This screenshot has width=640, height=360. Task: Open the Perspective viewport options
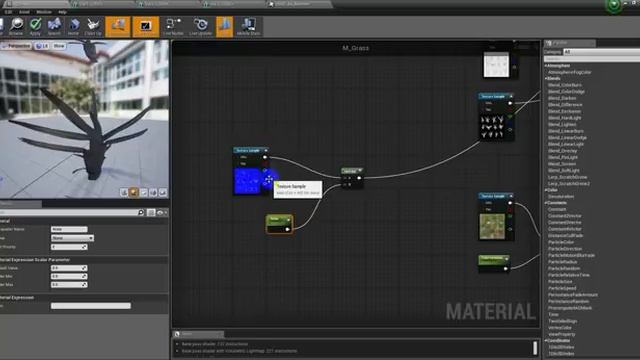tap(16, 46)
